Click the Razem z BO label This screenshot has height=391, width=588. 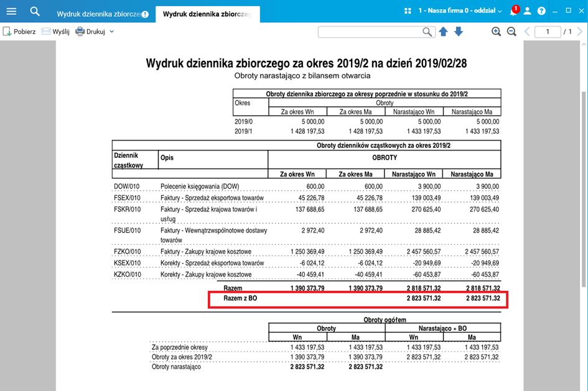(240, 298)
